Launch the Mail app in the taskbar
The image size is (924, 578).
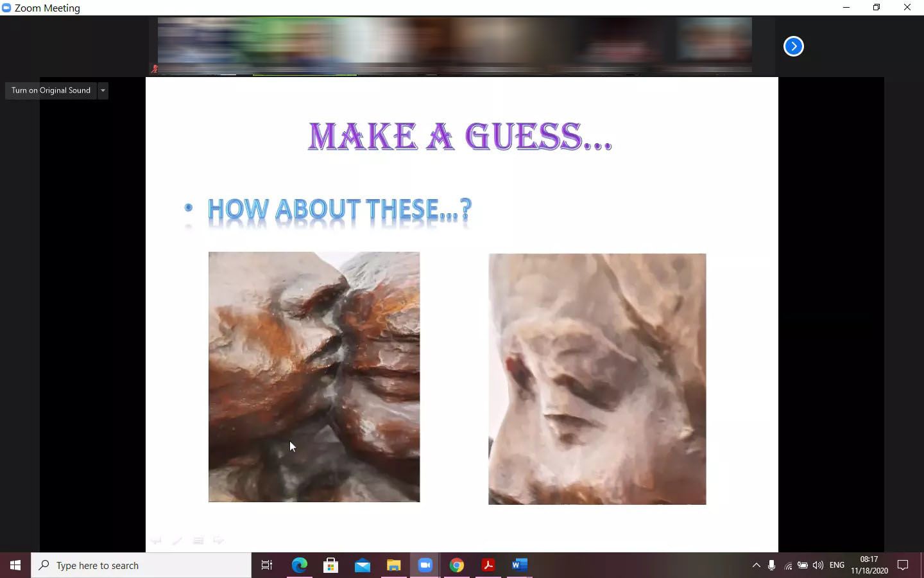(363, 565)
